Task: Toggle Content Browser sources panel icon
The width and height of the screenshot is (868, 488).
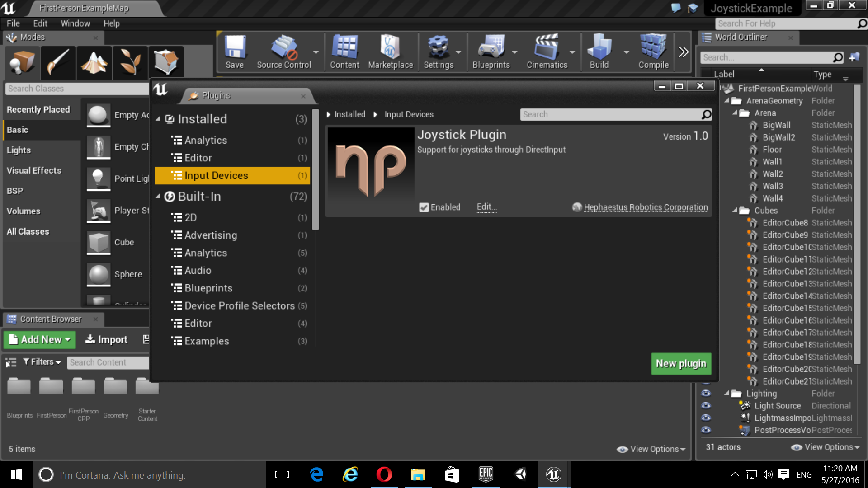Action: pos(11,362)
